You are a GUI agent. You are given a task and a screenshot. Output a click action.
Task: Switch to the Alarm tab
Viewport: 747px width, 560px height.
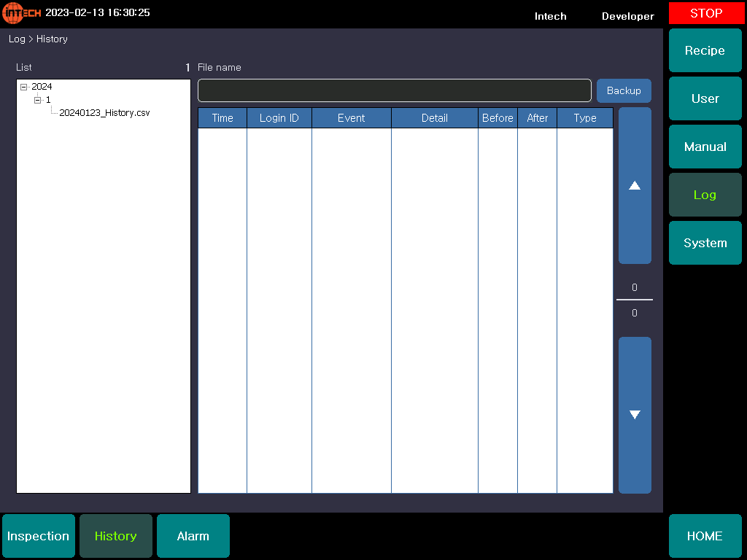point(193,536)
